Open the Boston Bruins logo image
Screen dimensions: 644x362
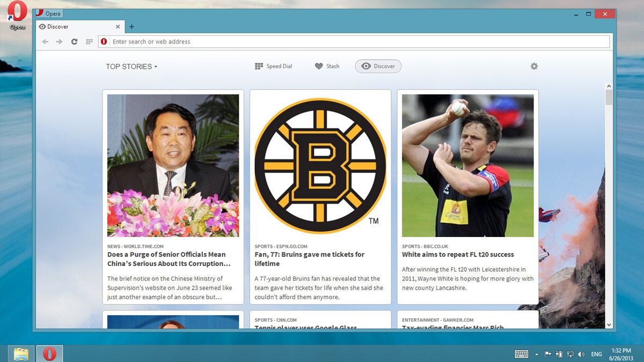[320, 166]
